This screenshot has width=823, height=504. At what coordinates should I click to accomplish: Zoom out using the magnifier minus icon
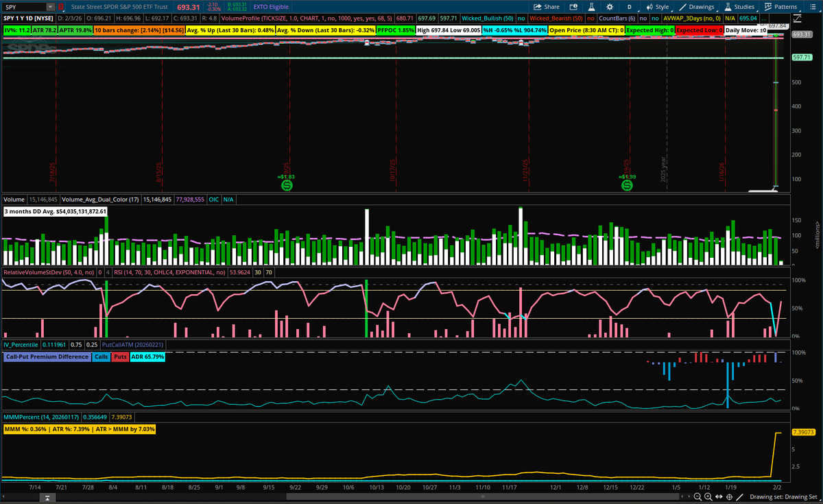tap(697, 497)
